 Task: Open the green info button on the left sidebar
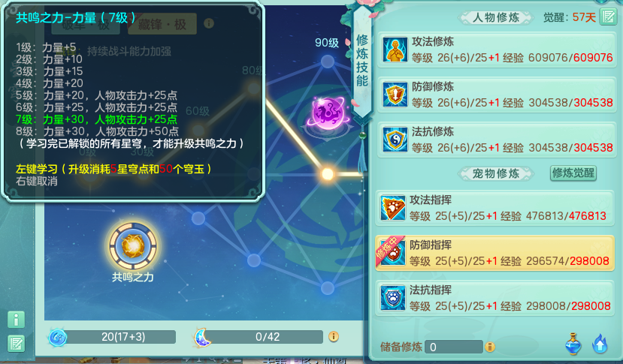point(17,320)
